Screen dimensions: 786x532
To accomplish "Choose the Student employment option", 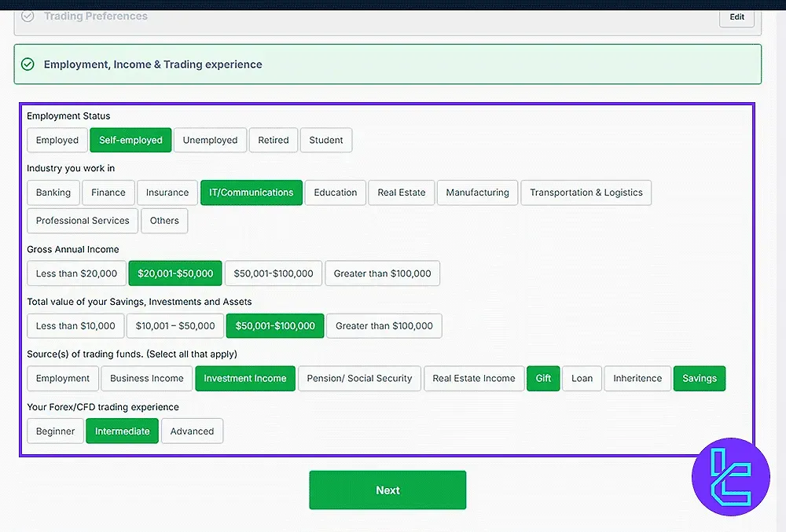I will coord(325,141).
